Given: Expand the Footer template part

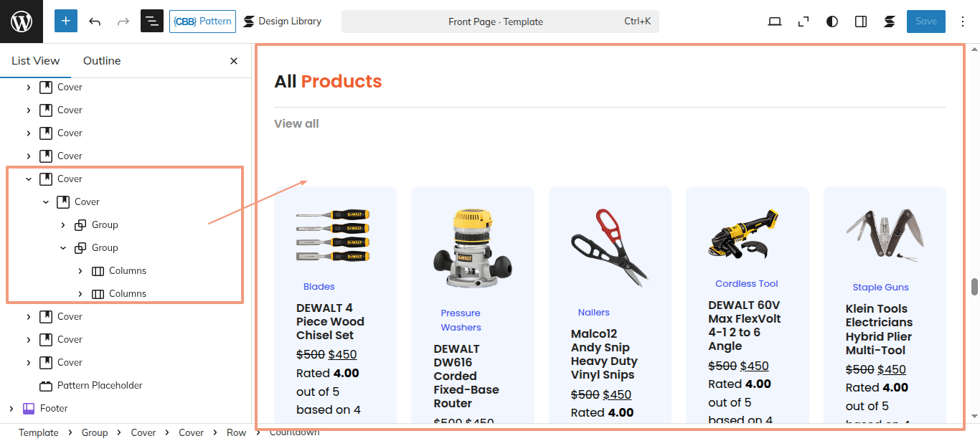Looking at the screenshot, I should point(11,409).
